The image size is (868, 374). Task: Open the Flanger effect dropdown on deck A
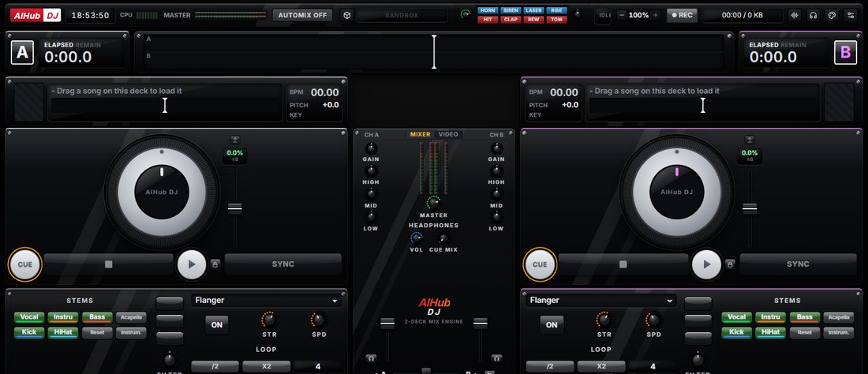266,301
